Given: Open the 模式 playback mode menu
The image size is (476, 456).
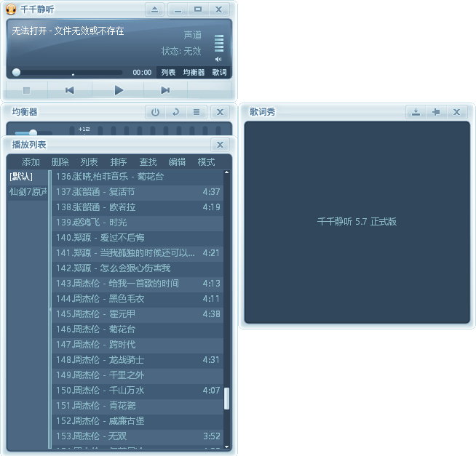Looking at the screenshot, I should tap(207, 162).
